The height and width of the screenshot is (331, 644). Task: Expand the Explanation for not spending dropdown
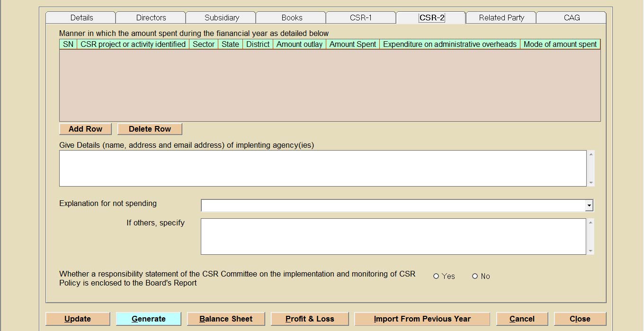pyautogui.click(x=589, y=206)
